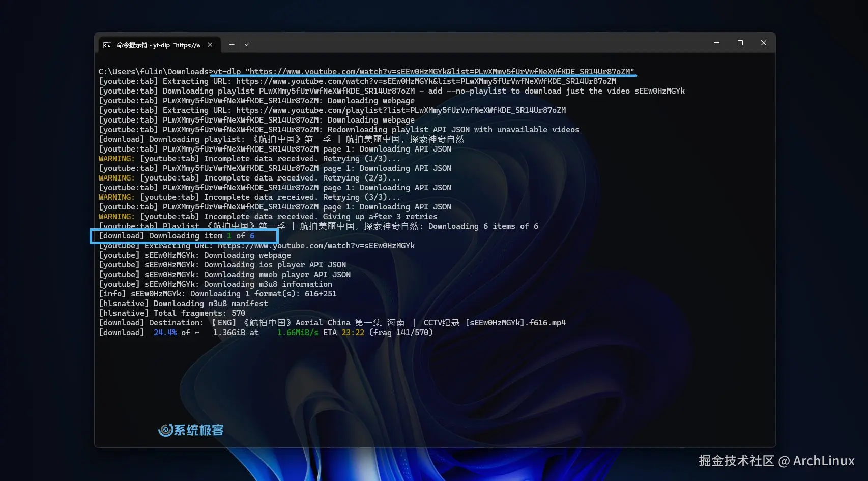Click the 24.4% download progress value
Screen dimensions: 868x481
(x=165, y=333)
